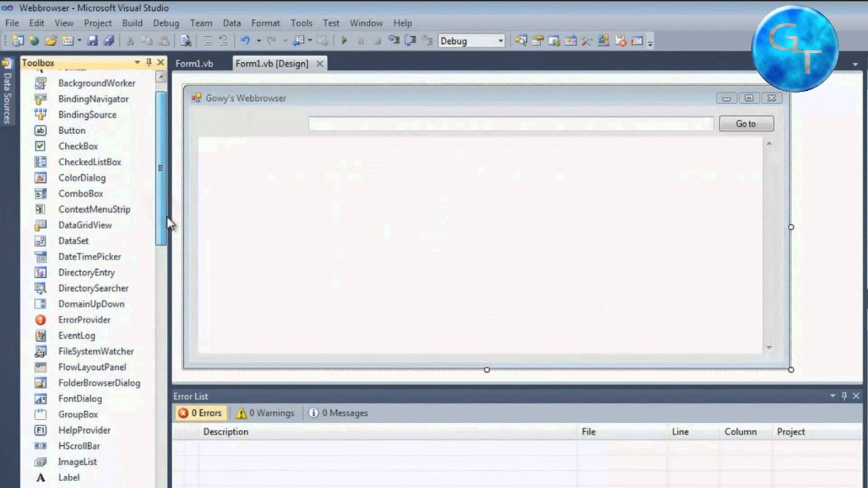Image resolution: width=868 pixels, height=488 pixels.
Task: Open the Add New Item dropdown arrow
Action: pos(79,41)
